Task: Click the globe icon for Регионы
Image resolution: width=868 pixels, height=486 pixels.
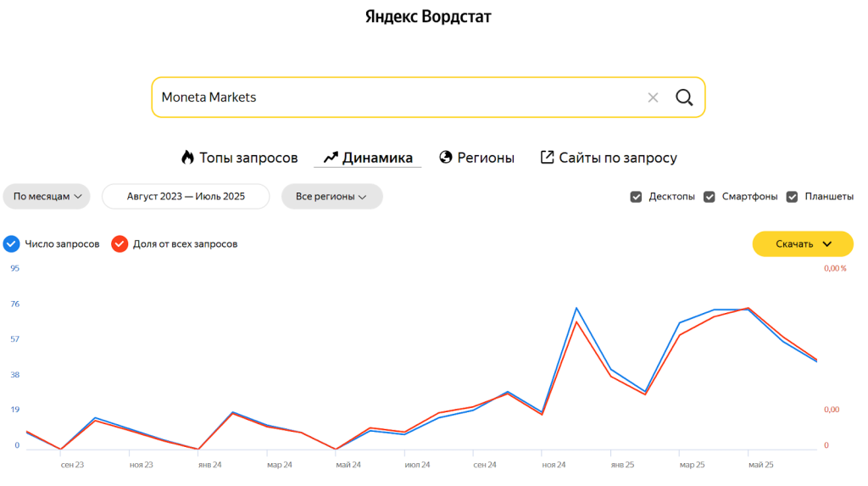Action: click(446, 158)
